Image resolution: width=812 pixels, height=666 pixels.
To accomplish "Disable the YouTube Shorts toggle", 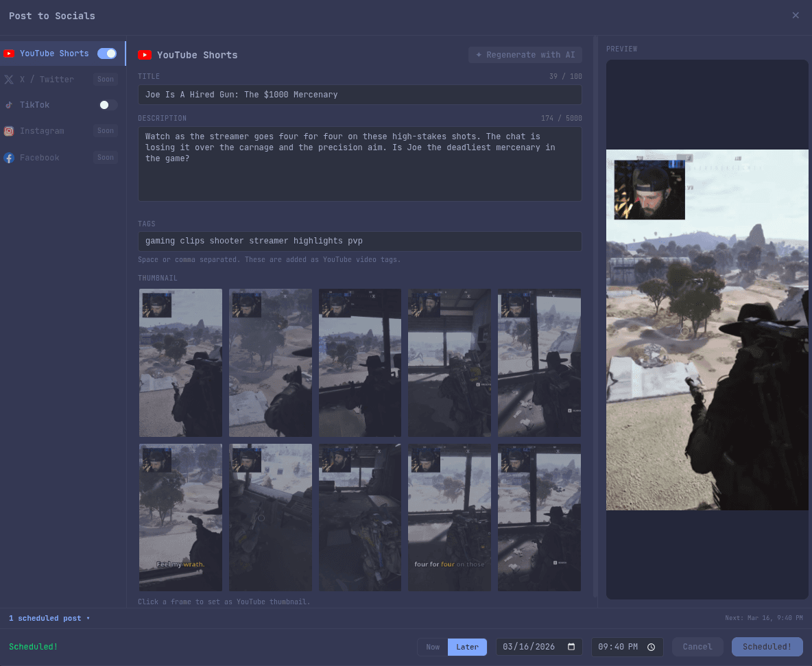I will point(107,53).
